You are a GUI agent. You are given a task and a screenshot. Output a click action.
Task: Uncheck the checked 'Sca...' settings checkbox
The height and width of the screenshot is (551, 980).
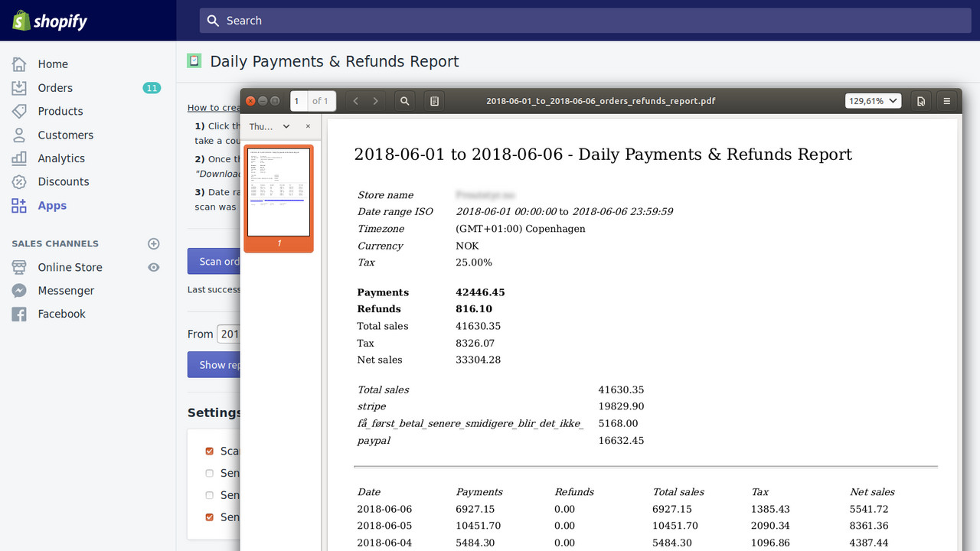click(210, 452)
